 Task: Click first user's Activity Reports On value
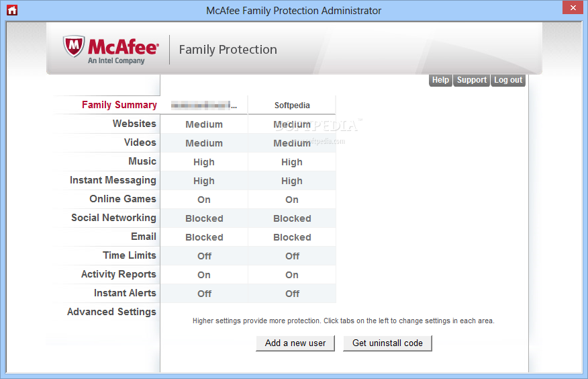point(204,275)
